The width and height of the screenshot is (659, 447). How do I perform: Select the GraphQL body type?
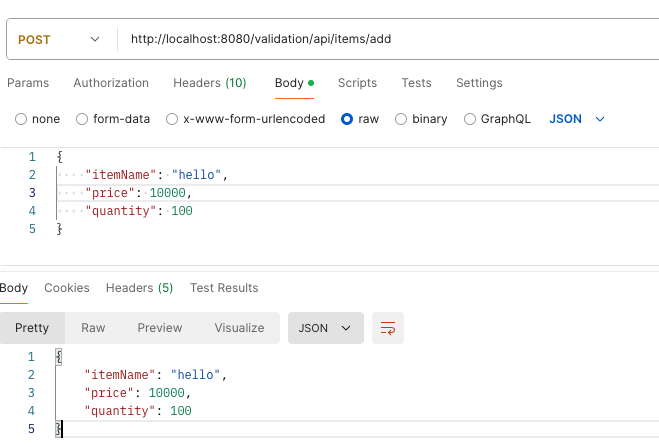coord(470,119)
